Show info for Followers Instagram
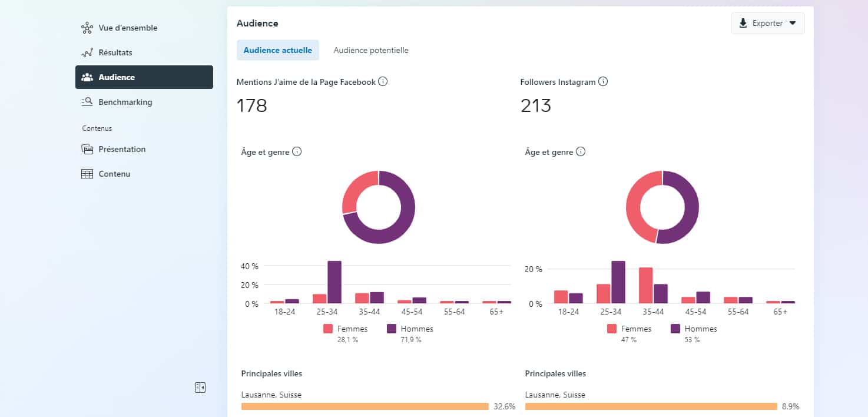This screenshot has height=417, width=868. click(603, 82)
